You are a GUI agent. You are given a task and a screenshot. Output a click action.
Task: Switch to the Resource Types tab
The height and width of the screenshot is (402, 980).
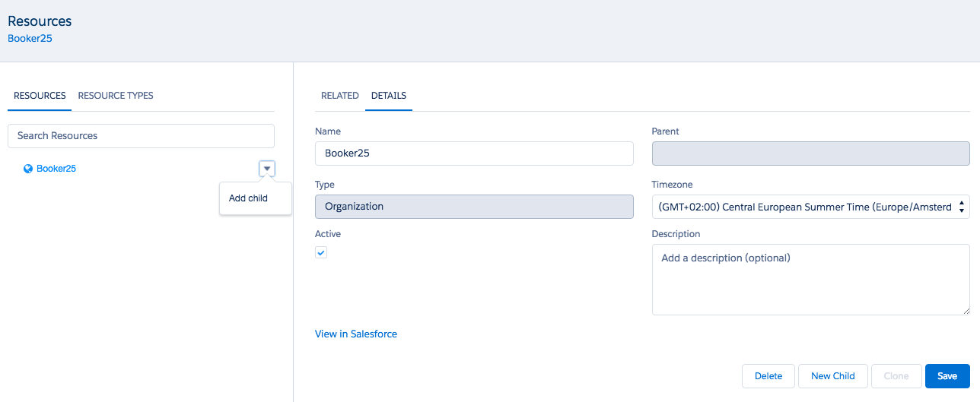(116, 96)
